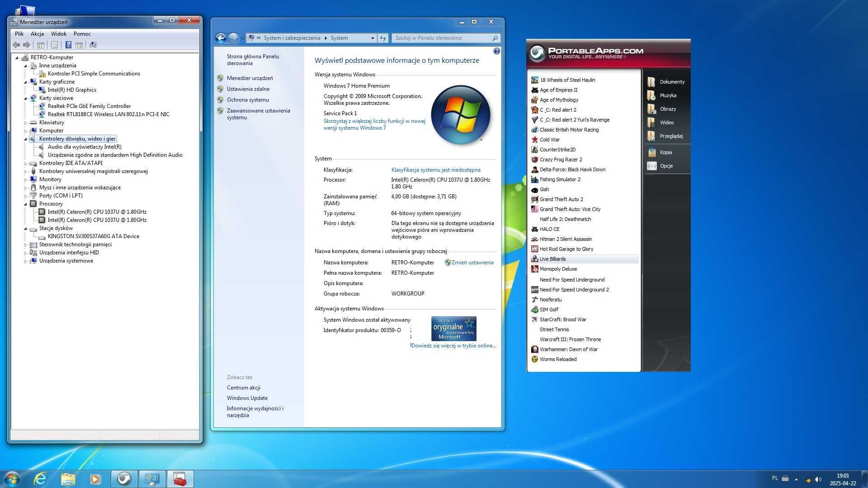Open Ustawienia zdalne link

click(248, 89)
